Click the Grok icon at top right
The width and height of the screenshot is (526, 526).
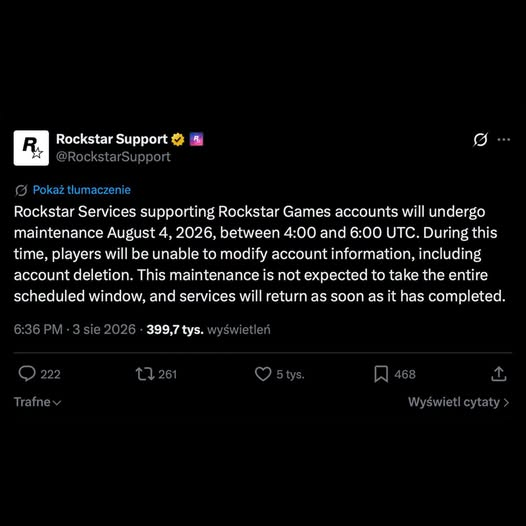[x=480, y=140]
